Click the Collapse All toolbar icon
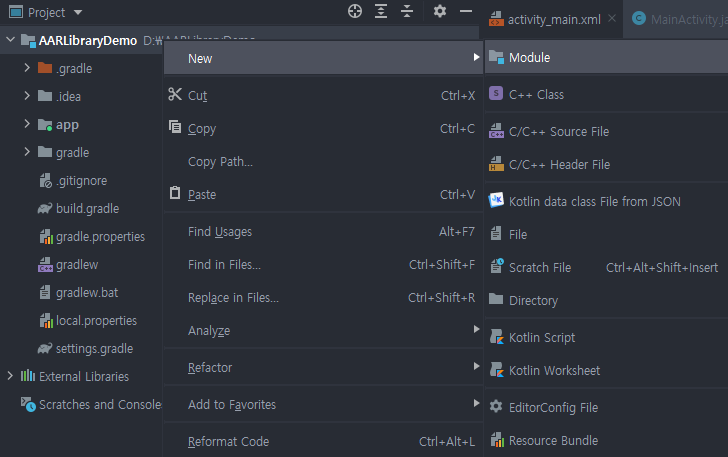 coord(407,11)
